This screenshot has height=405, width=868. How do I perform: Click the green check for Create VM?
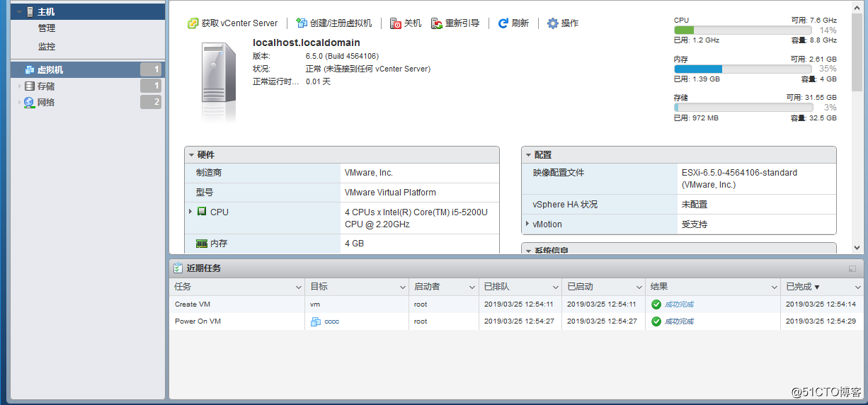(x=656, y=304)
